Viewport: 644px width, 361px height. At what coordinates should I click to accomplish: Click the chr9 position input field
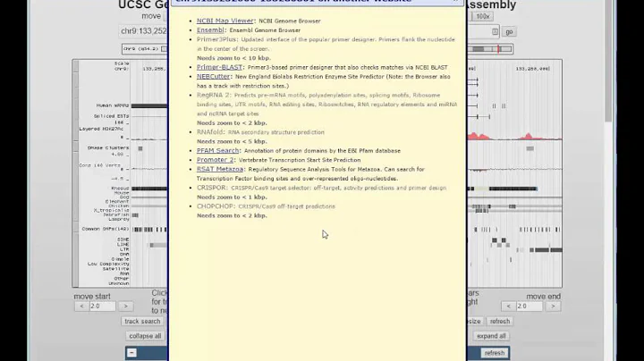(x=142, y=31)
